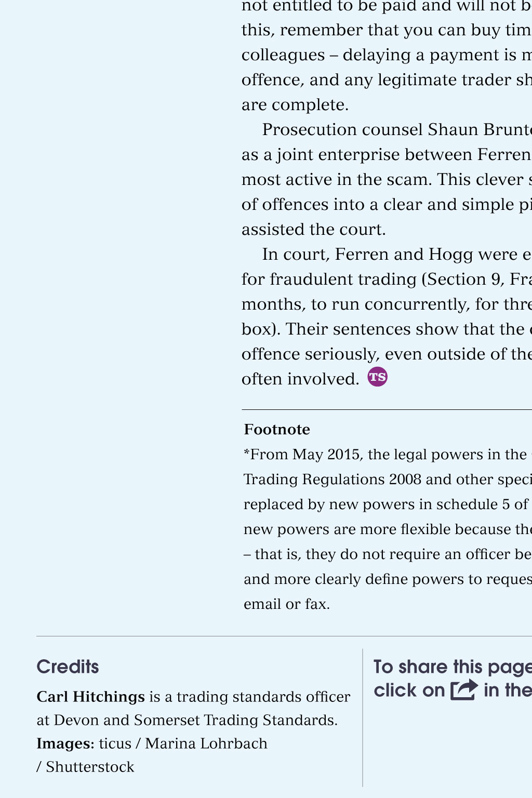Click the purple TS end-of-article icon
This screenshot has height=798, width=532.
coord(378,377)
